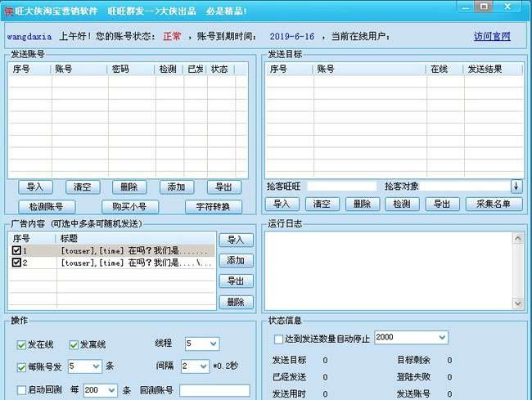The width and height of the screenshot is (532, 400).
Task: Click the 字符转换 button
Action: click(213, 207)
